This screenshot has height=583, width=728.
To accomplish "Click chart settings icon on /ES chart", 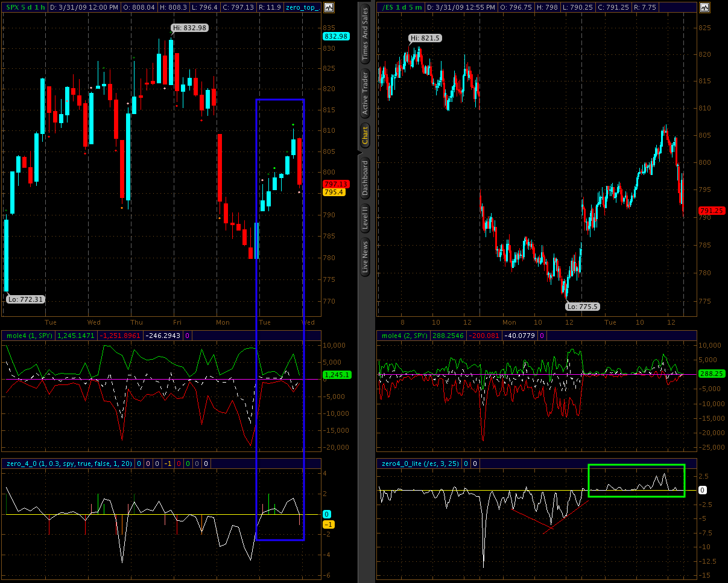I will (704, 8).
